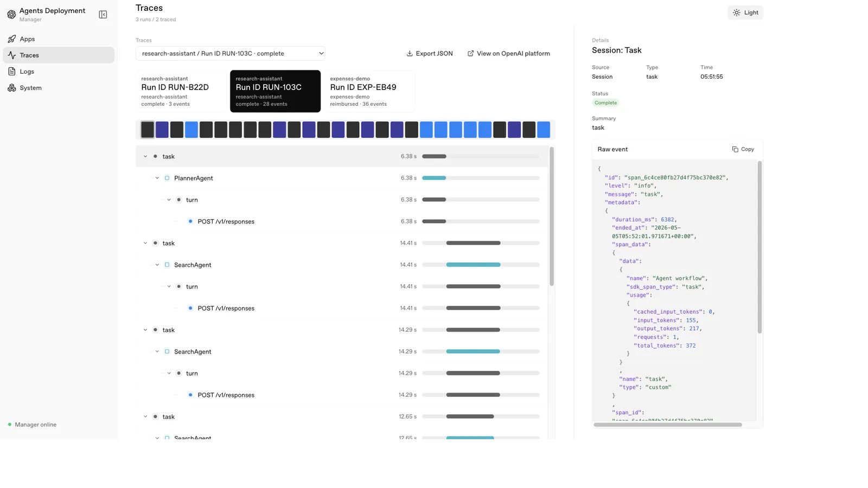Click the Agents Deployment logo icon
868x488 pixels.
[11, 15]
